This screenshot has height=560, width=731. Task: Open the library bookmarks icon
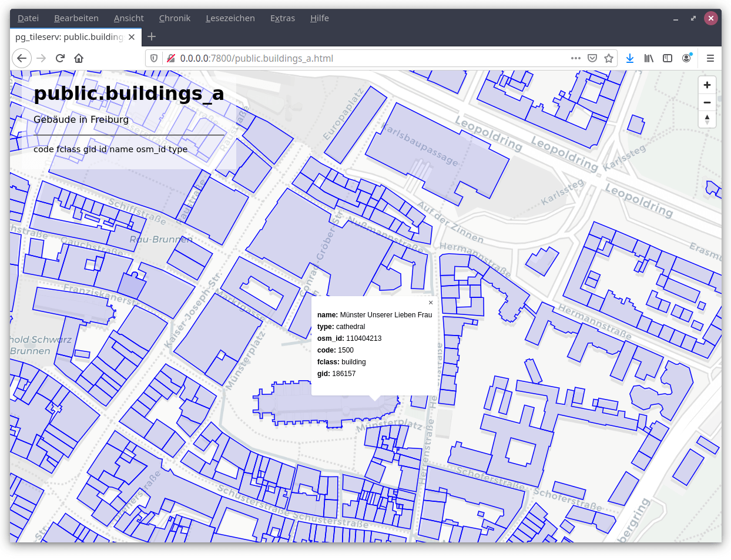[649, 58]
